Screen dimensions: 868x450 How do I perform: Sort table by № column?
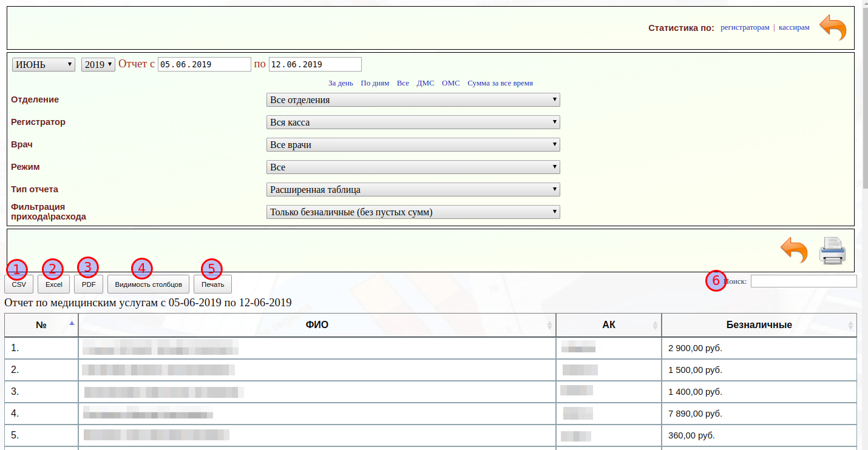(x=41, y=324)
